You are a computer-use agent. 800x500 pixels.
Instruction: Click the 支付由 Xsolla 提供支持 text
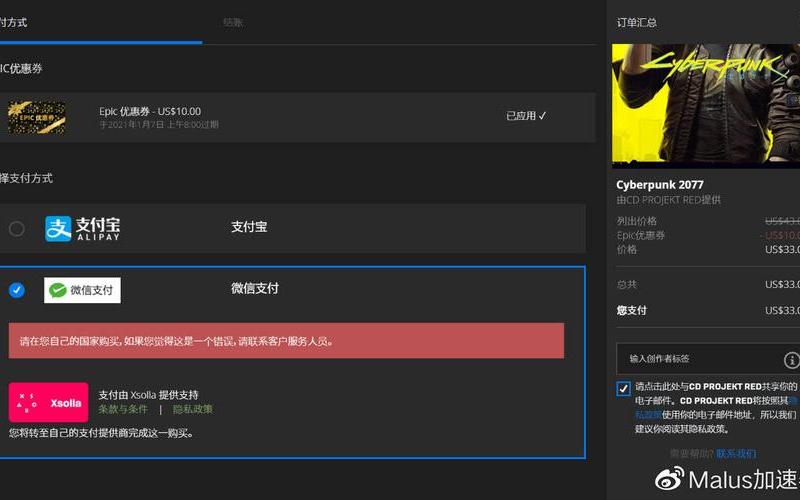148,395
